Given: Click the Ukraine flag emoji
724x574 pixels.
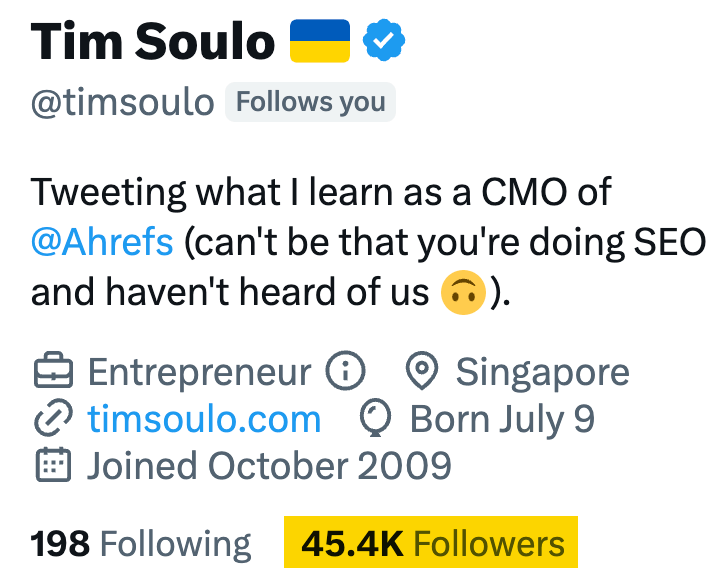Looking at the screenshot, I should click(320, 41).
